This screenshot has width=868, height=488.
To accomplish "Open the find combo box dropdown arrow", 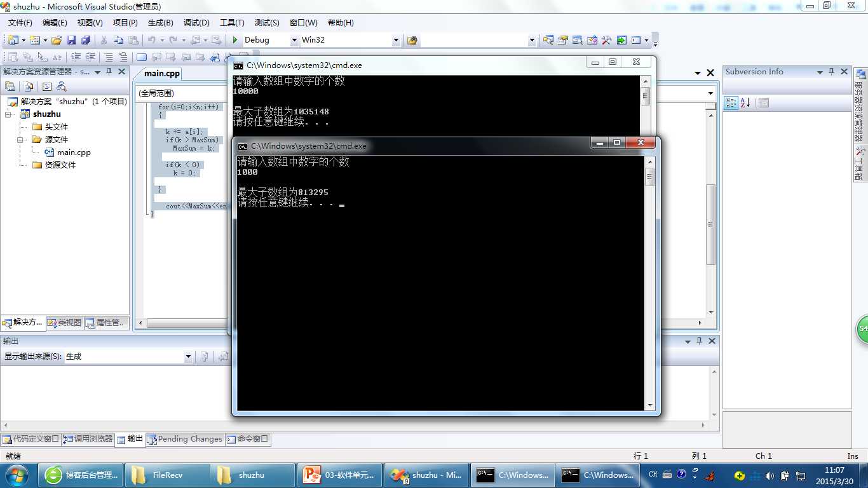I will pyautogui.click(x=532, y=40).
